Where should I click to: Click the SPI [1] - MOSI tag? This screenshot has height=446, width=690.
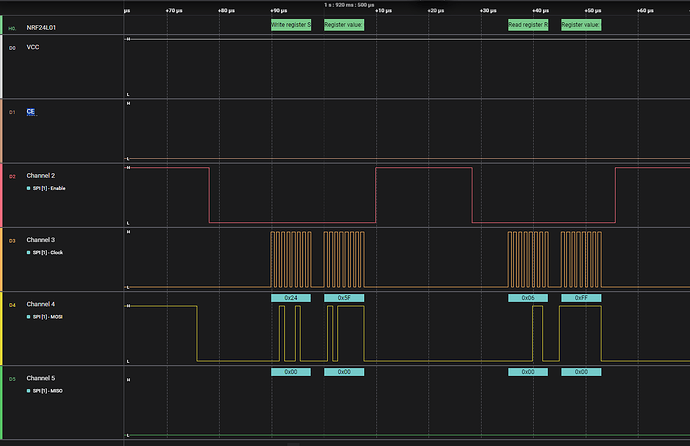click(x=45, y=317)
